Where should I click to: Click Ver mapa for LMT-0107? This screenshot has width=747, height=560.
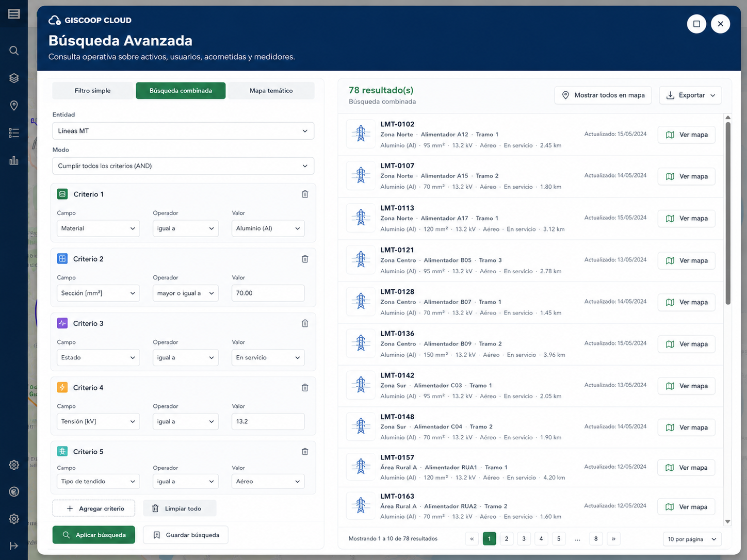click(x=687, y=176)
